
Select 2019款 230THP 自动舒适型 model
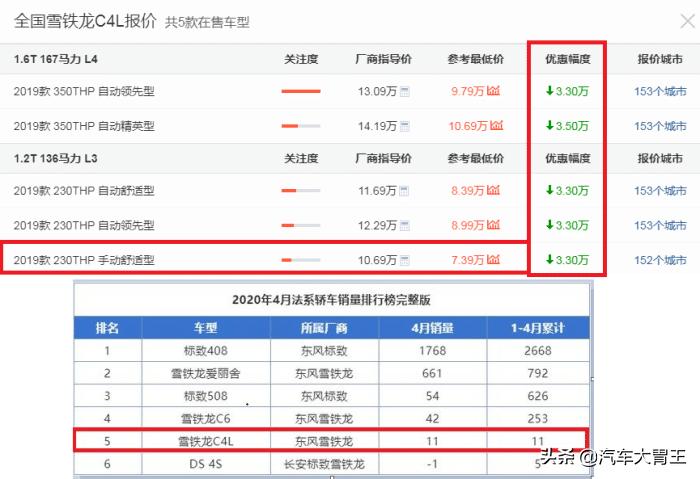tap(84, 191)
